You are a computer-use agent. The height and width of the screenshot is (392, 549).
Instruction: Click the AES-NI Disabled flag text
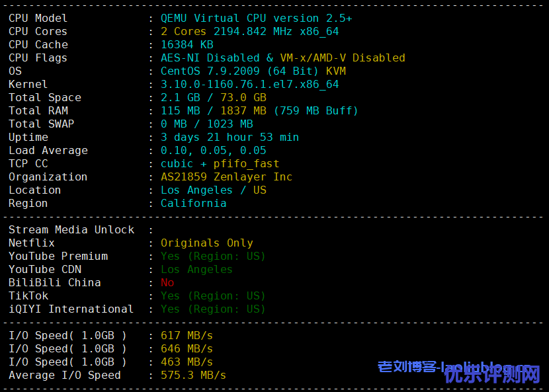point(210,58)
